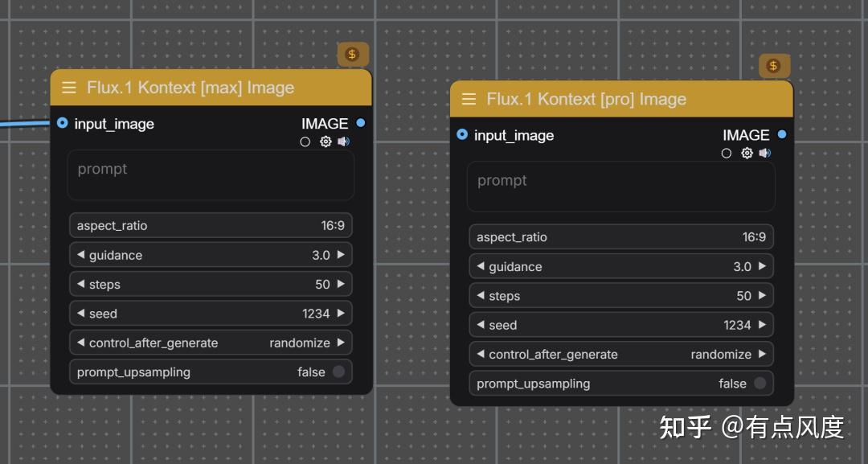Increase guidance on the [pro] node
The height and width of the screenshot is (464, 868).
(x=762, y=266)
